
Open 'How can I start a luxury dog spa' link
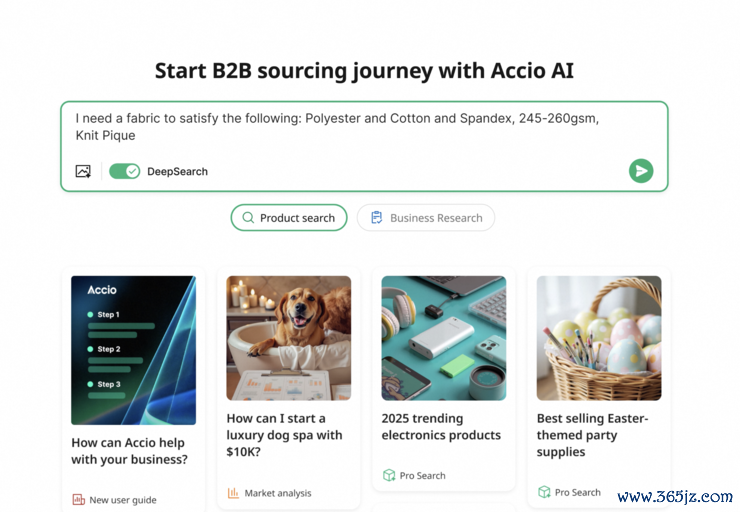[x=285, y=435]
